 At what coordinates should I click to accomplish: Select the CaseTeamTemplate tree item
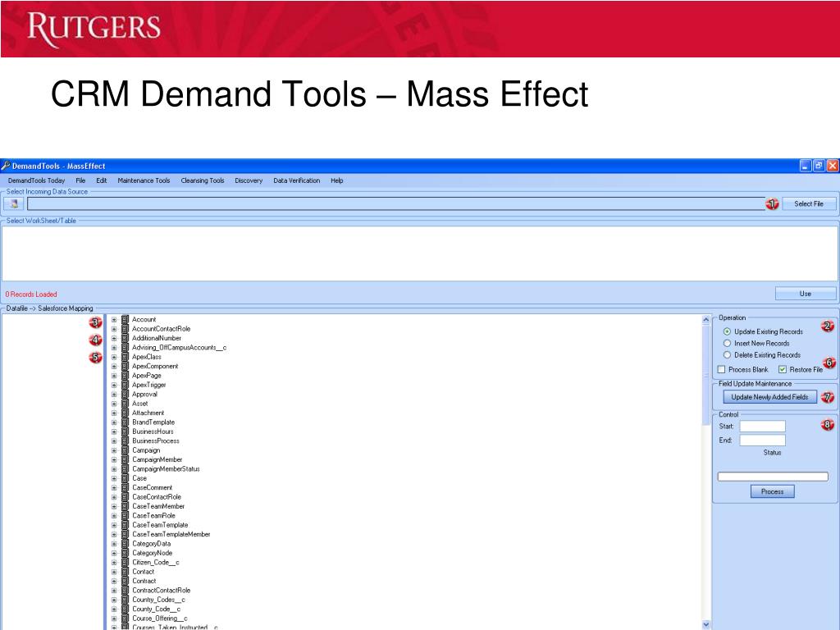160,525
